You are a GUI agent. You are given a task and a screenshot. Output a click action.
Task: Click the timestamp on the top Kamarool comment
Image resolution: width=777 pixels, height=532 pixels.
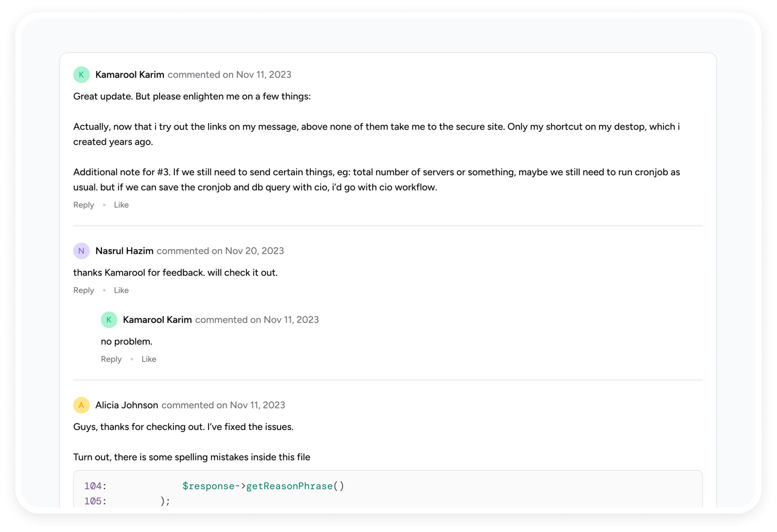pos(263,75)
